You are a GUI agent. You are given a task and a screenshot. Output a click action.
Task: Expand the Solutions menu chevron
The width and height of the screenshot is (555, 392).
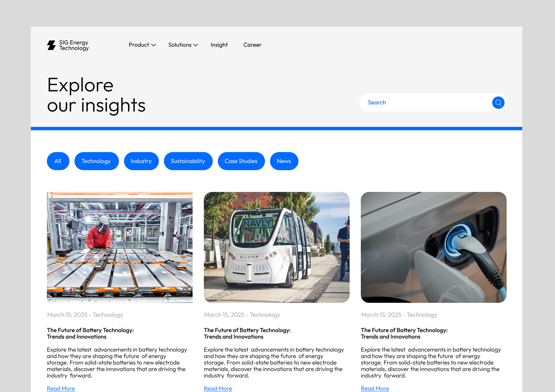pyautogui.click(x=195, y=45)
